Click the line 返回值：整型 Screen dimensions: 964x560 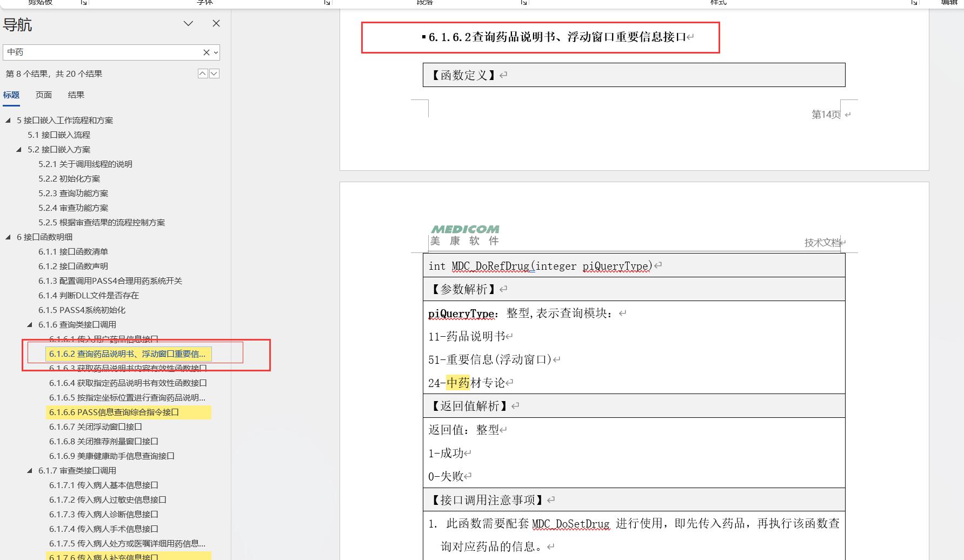[464, 430]
